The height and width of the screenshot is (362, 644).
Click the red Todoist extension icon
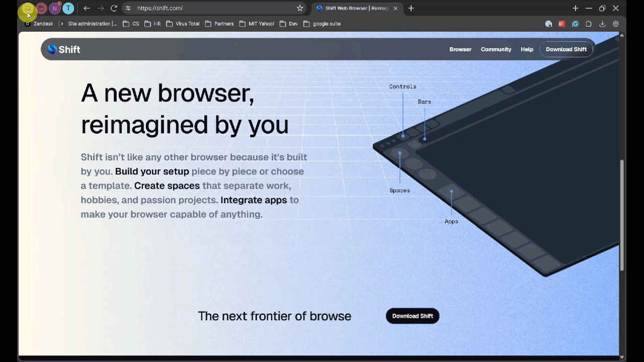pos(562,24)
